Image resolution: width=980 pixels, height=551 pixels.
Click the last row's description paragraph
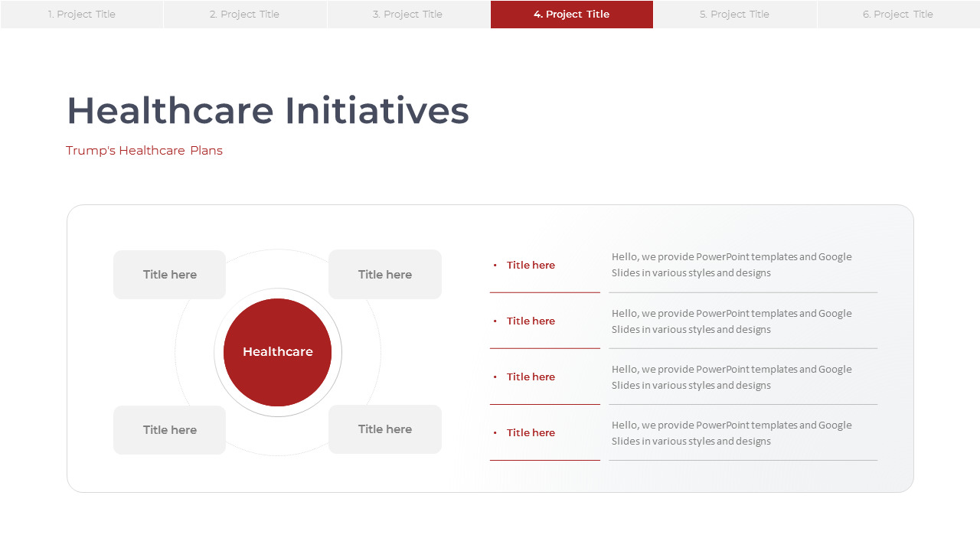[x=731, y=433]
